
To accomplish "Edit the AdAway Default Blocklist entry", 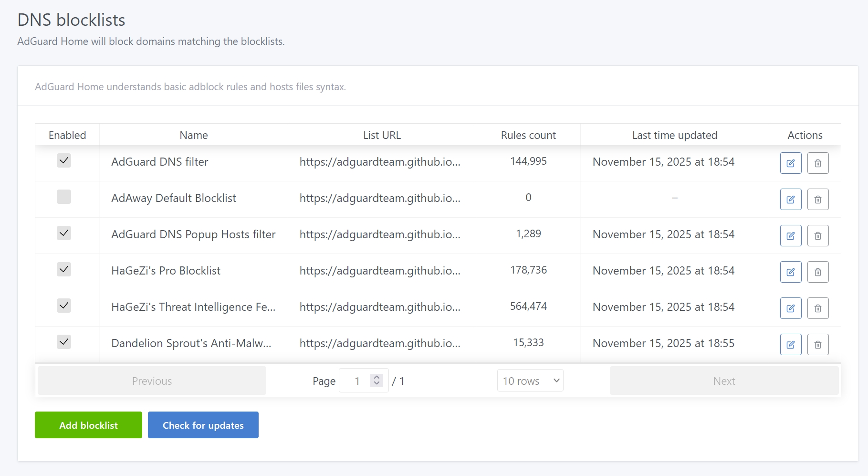I will (790, 200).
